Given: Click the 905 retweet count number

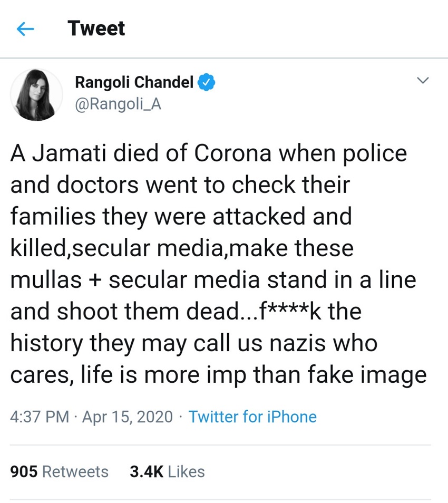Looking at the screenshot, I should point(24,471).
